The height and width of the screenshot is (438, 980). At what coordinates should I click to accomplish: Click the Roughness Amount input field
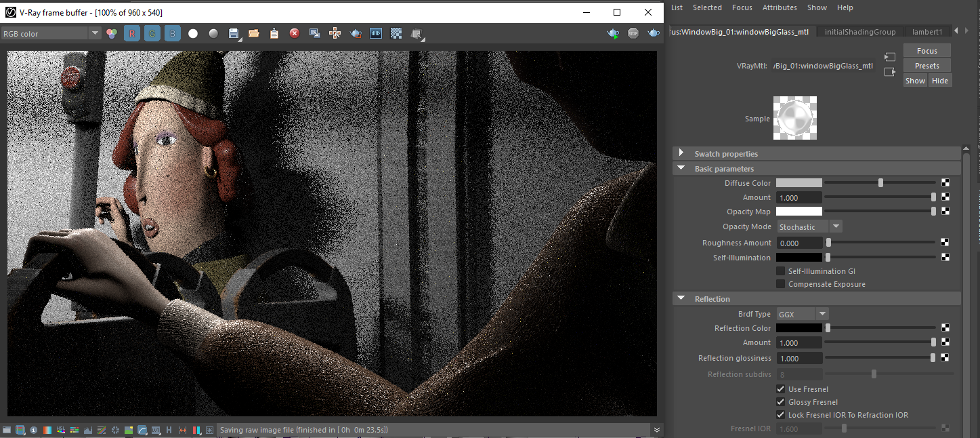(799, 243)
